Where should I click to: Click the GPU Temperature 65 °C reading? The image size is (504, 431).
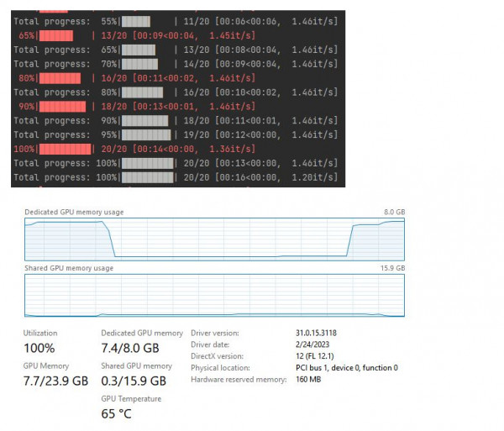pos(116,413)
